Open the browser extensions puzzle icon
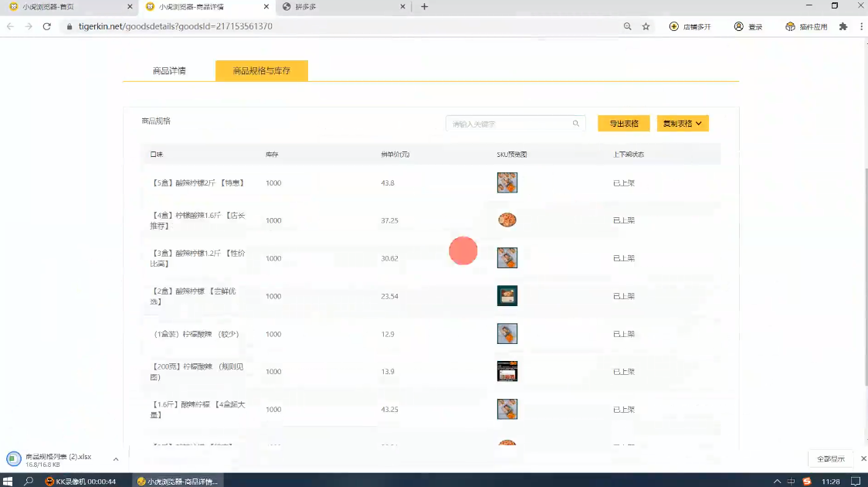This screenshot has height=487, width=868. [x=843, y=26]
